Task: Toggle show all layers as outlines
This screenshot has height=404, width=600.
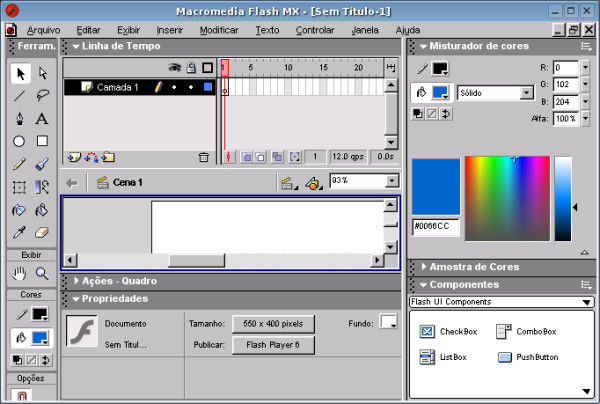Action: 207,68
